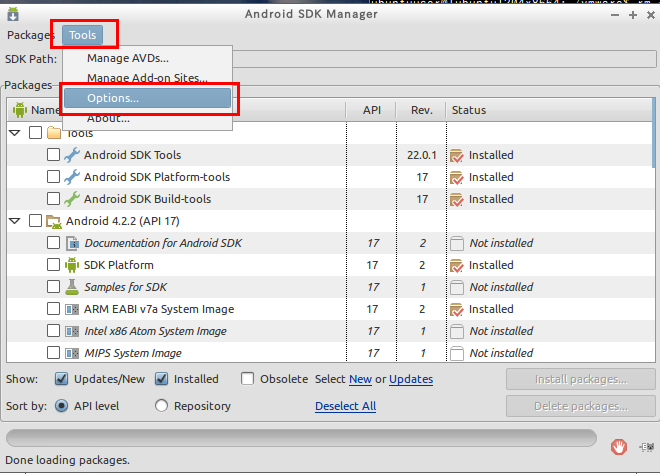This screenshot has width=660, height=474.
Task: Click the Deselect All link
Action: [x=346, y=406]
